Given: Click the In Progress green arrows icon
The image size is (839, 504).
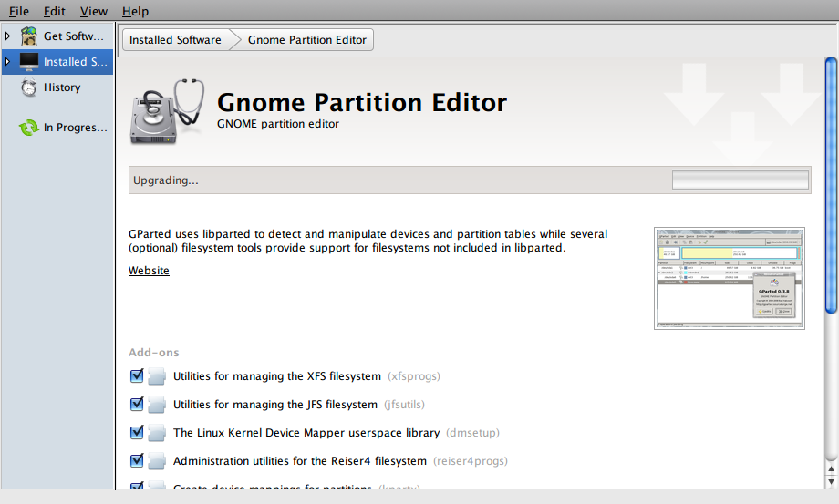Looking at the screenshot, I should 29,128.
